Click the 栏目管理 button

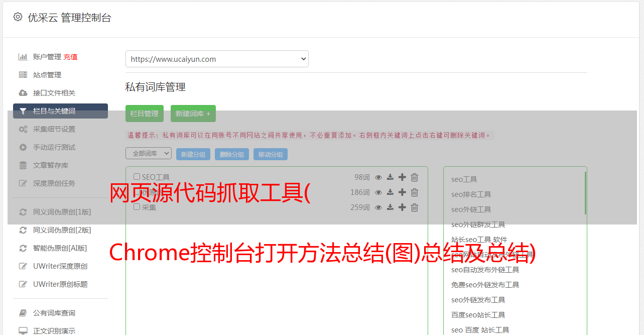(145, 114)
